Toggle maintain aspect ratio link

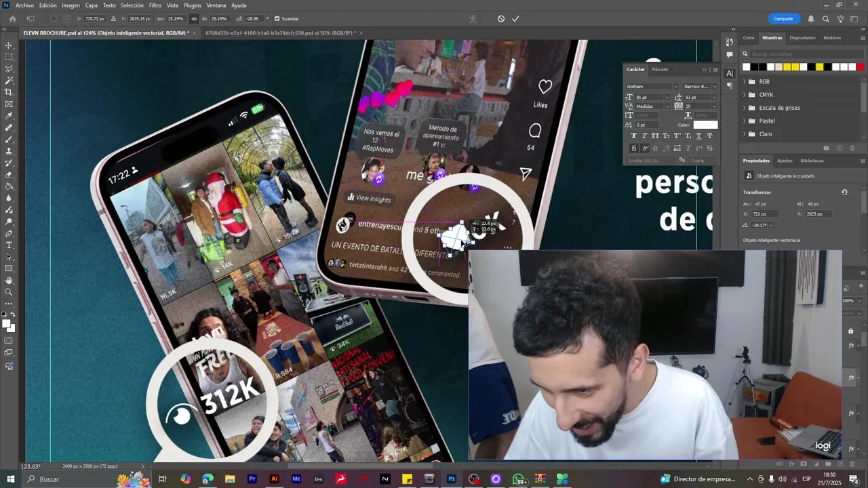194,18
